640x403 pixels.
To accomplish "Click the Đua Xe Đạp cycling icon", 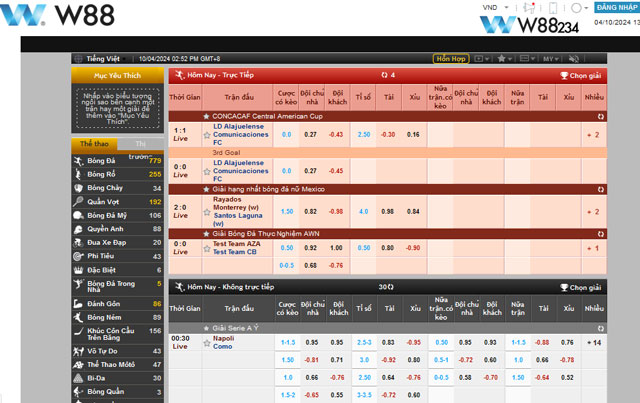I will tap(78, 243).
